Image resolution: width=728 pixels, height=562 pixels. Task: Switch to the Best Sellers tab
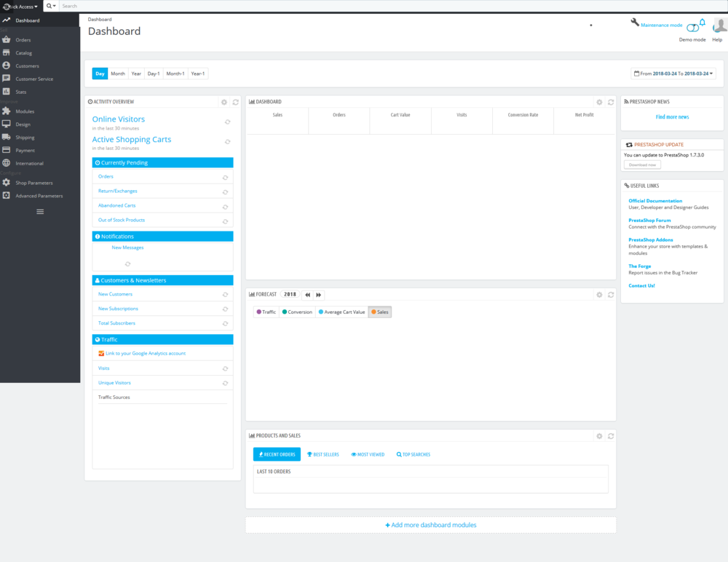(323, 454)
